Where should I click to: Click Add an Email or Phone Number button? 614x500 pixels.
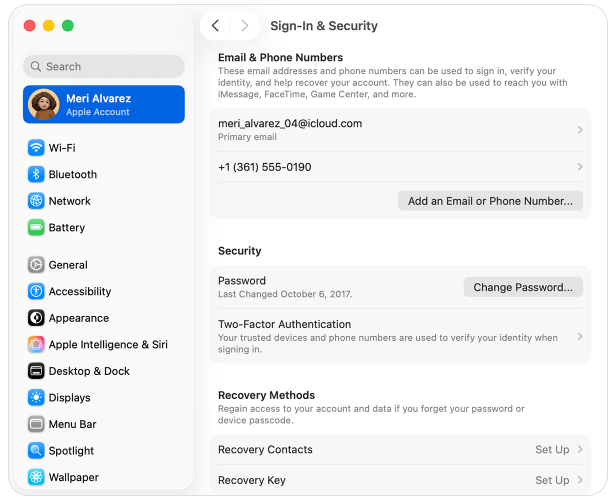(x=490, y=201)
